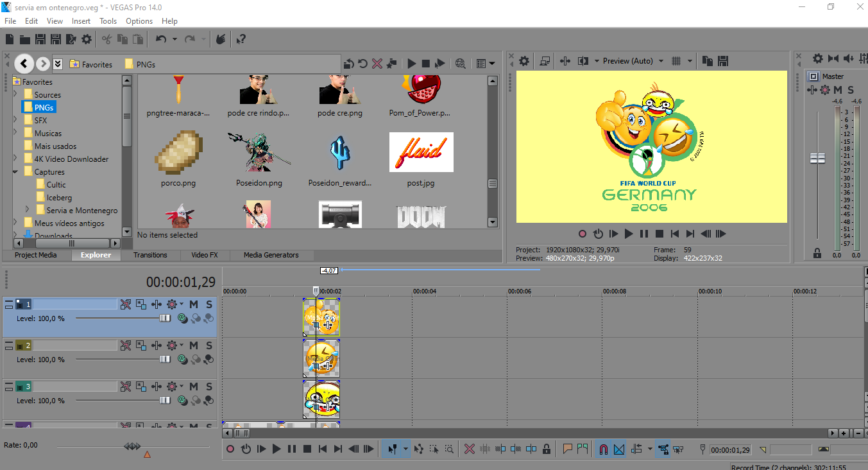The image size is (868, 470).
Task: Open Track FX for track 3
Action: click(156, 387)
